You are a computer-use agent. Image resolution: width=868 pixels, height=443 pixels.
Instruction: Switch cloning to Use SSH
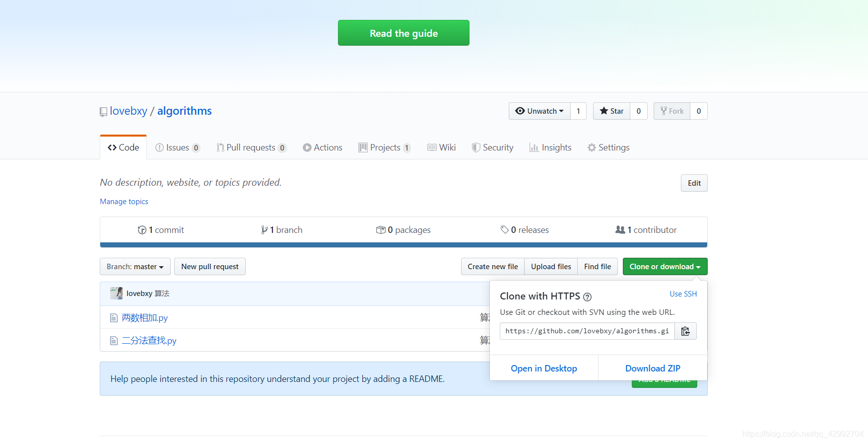pyautogui.click(x=683, y=294)
